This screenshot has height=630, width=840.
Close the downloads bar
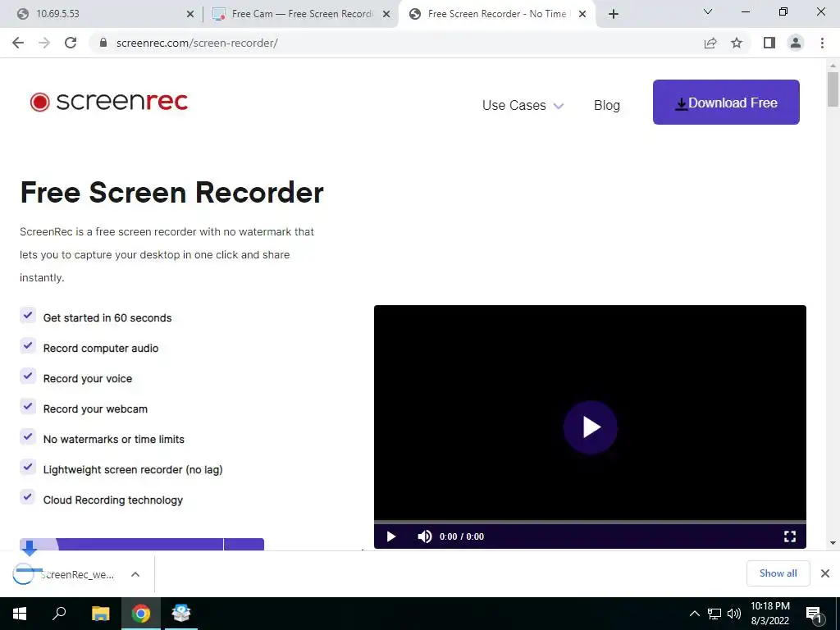pyautogui.click(x=825, y=573)
